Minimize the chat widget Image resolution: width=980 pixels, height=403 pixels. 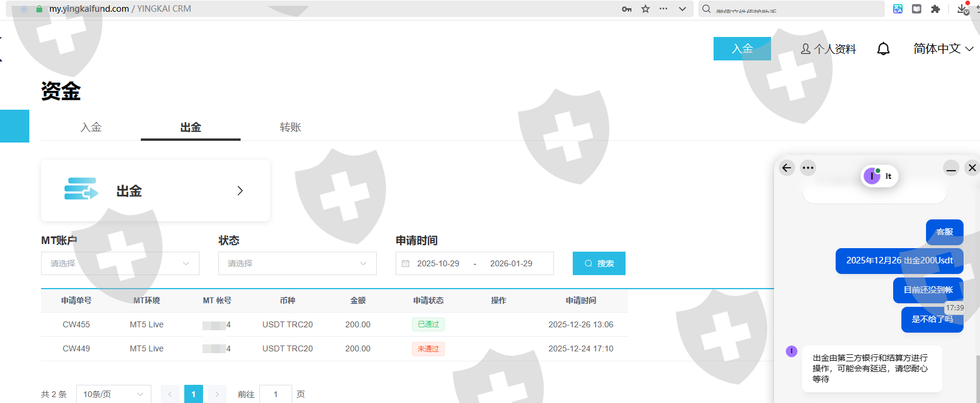951,168
